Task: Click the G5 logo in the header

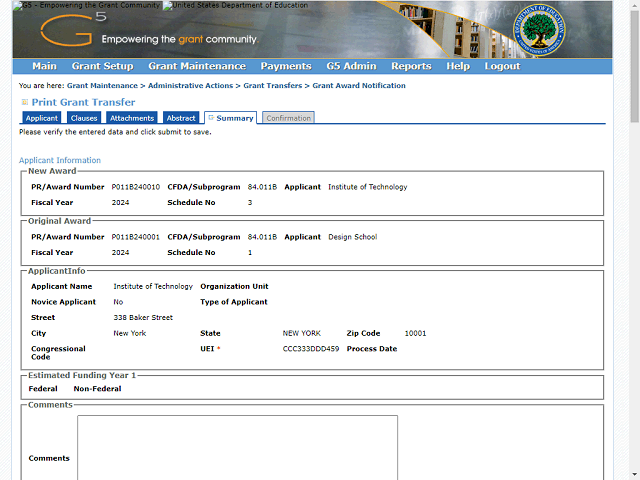Action: coord(73,30)
